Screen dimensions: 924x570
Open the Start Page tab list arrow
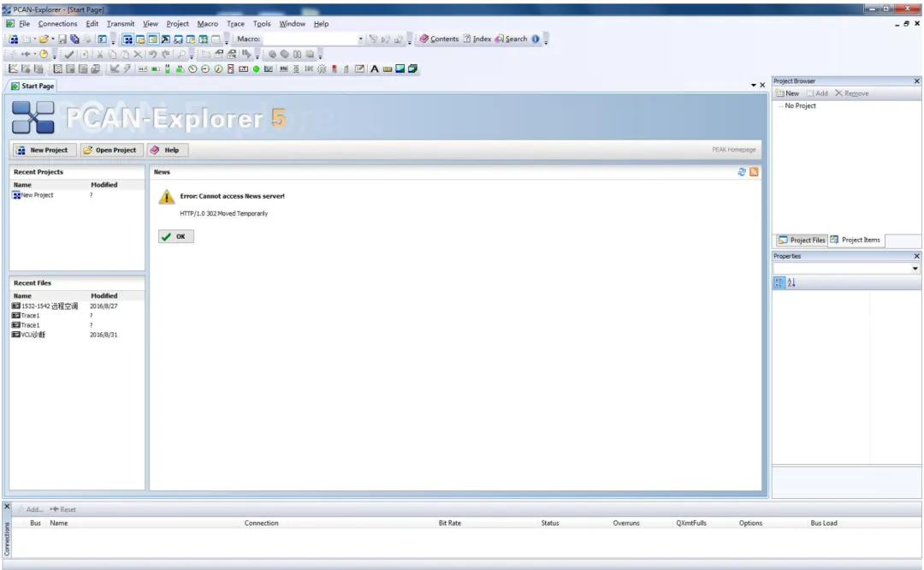753,86
